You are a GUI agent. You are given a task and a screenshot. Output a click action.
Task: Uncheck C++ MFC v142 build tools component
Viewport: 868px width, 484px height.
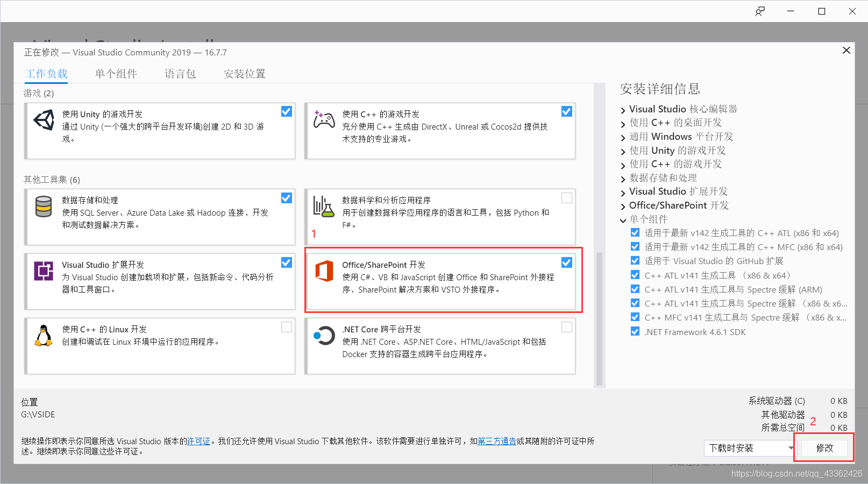click(x=635, y=247)
